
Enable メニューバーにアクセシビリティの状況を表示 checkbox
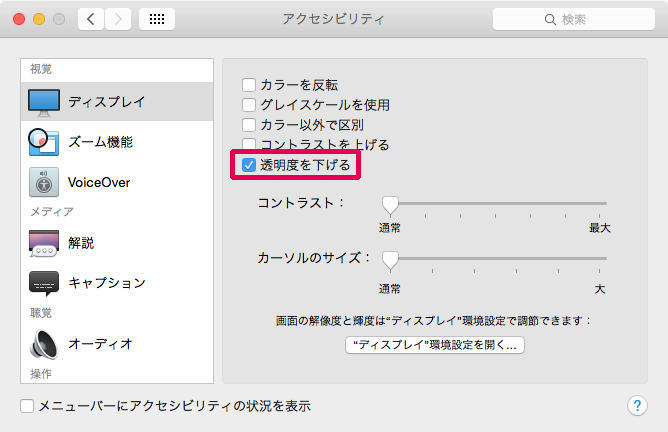(27, 406)
